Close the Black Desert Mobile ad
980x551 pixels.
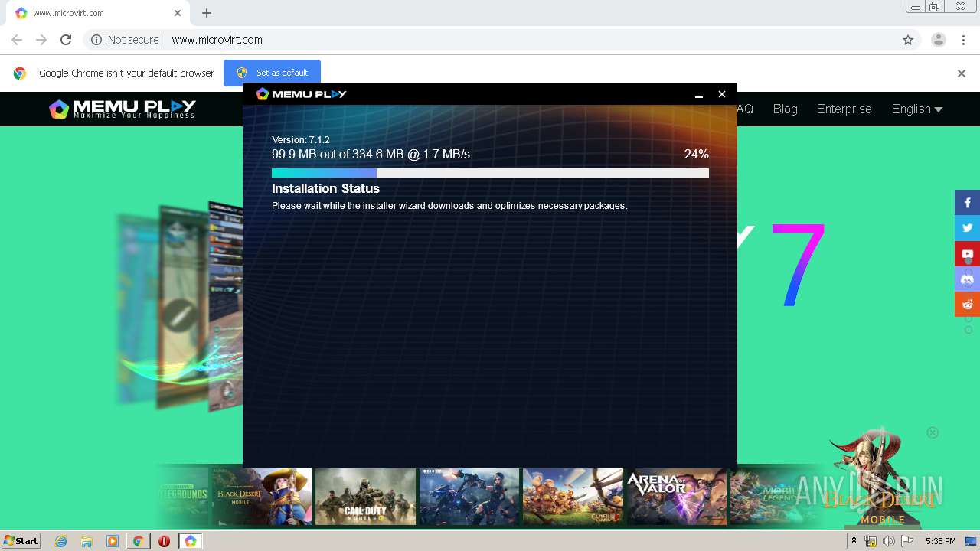(933, 432)
